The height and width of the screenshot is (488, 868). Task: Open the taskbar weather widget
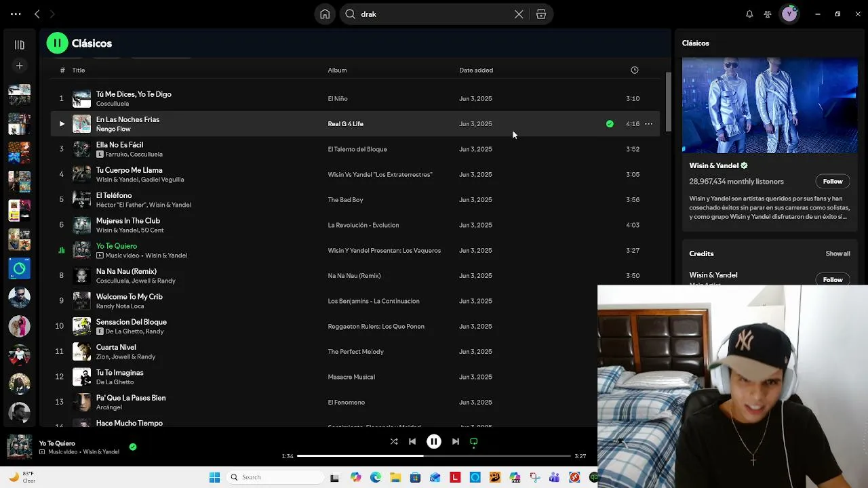click(22, 477)
